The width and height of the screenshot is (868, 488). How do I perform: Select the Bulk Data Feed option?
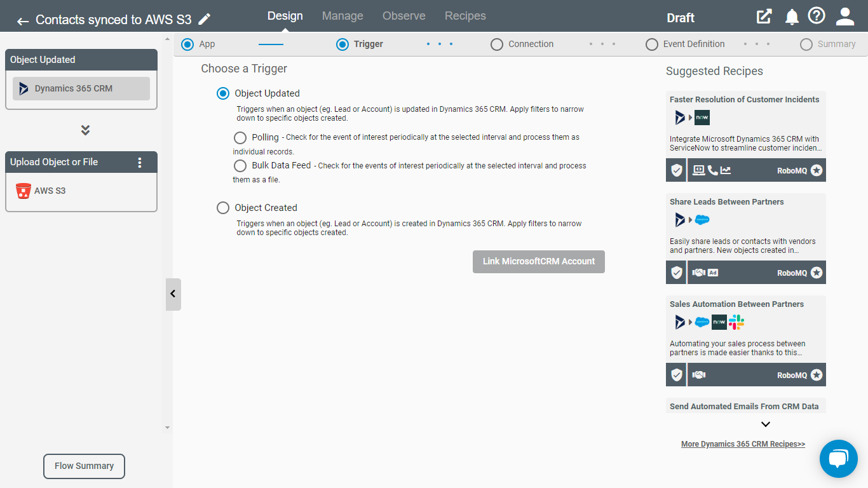point(240,166)
